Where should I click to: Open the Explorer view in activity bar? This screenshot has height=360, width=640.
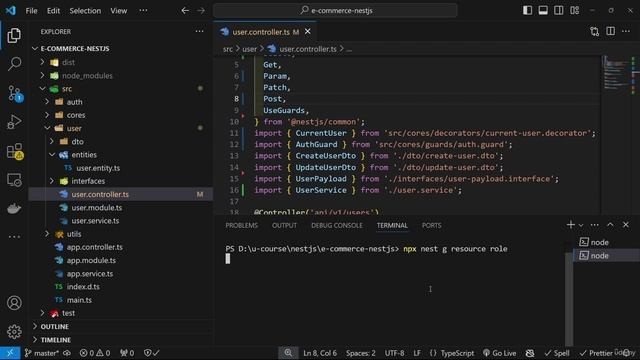14,36
